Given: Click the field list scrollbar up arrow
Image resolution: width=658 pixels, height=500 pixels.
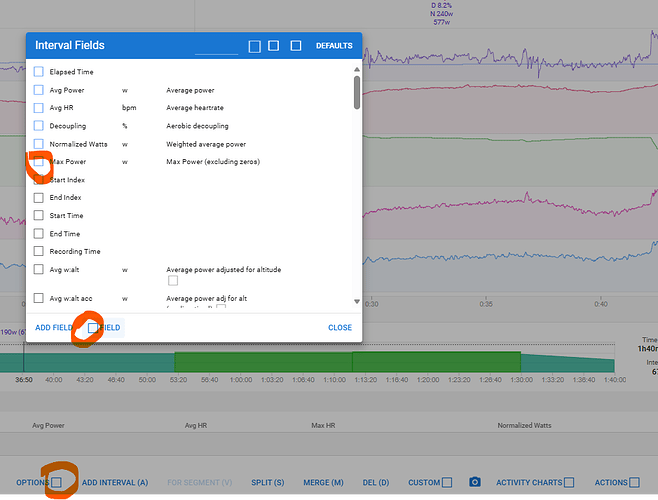Looking at the screenshot, I should (x=357, y=69).
